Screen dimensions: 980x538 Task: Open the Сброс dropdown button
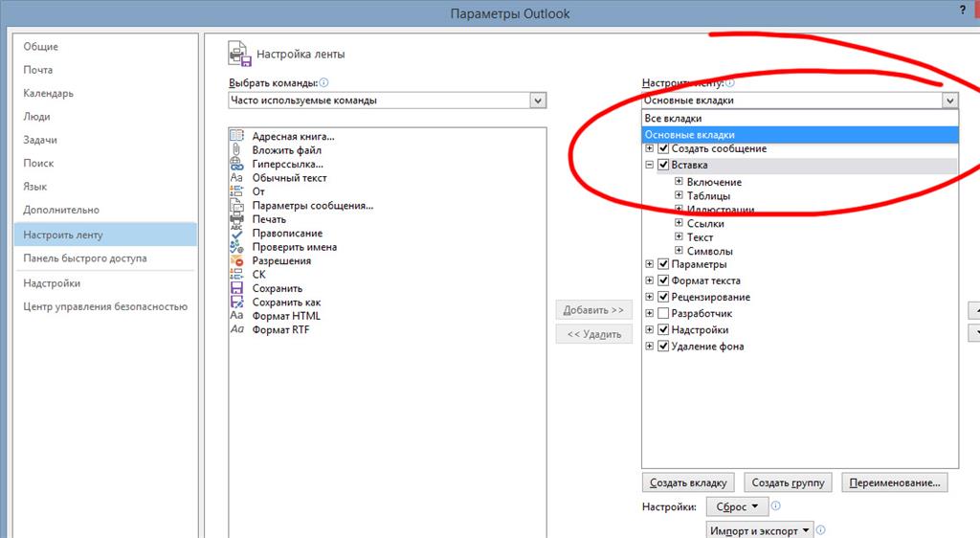click(737, 506)
